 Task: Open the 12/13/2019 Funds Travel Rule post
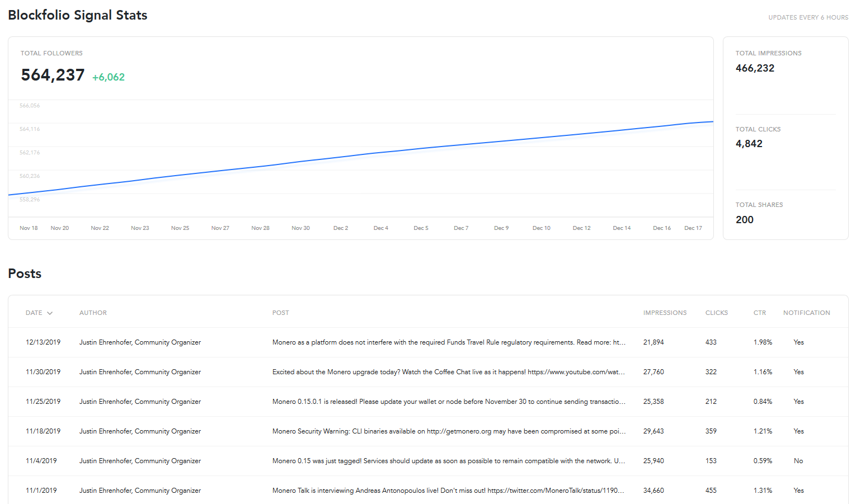(449, 342)
